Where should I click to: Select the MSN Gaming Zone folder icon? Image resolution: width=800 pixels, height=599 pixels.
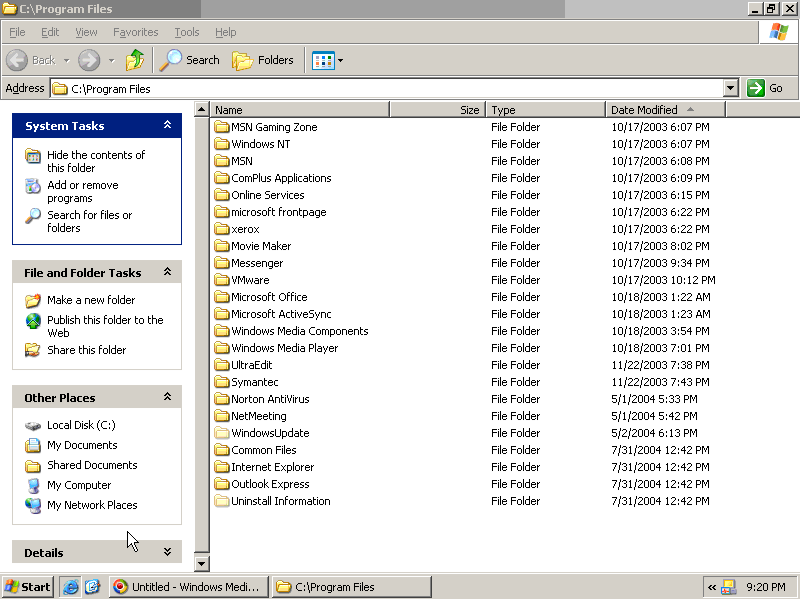coord(221,127)
